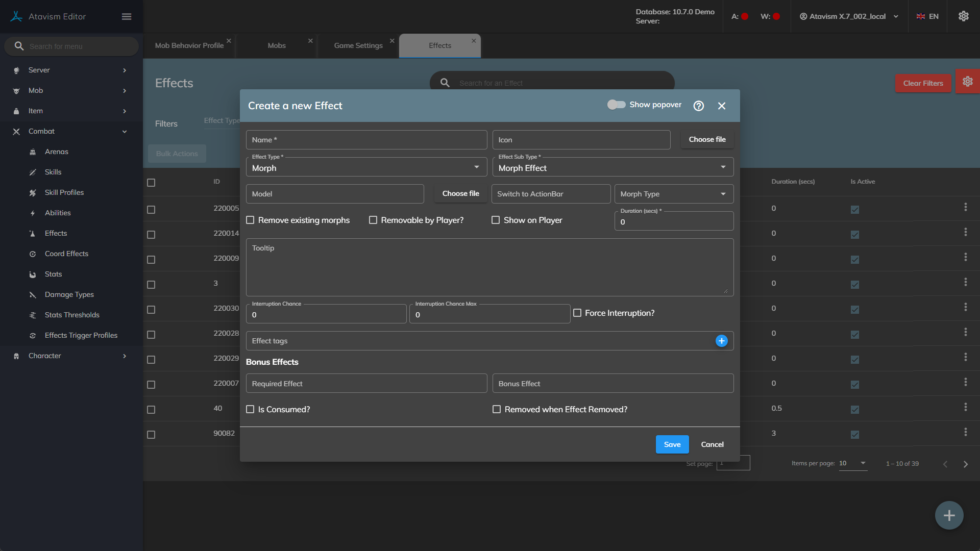Viewport: 980px width, 551px height.
Task: Tick the Is Consumed checkbox
Action: pyautogui.click(x=250, y=409)
